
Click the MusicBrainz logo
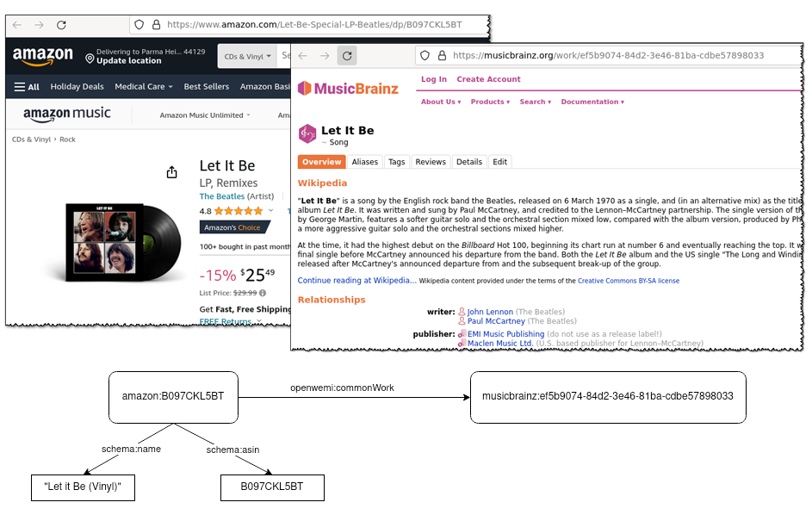point(348,88)
